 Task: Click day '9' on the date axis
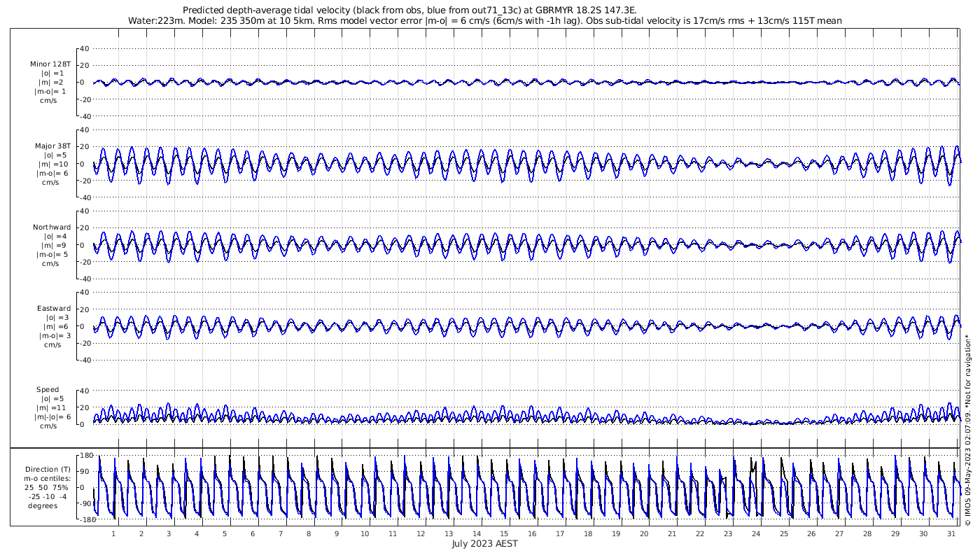337,533
